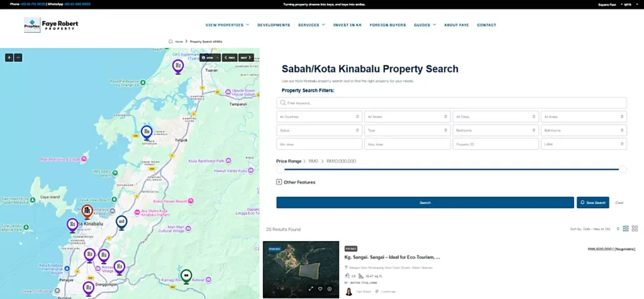Open the Status filter dropdown

(319, 130)
